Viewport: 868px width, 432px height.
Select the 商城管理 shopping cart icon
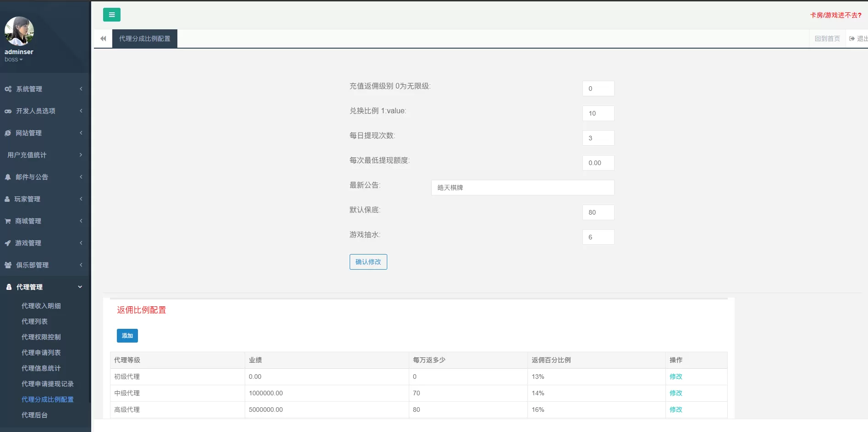8,221
